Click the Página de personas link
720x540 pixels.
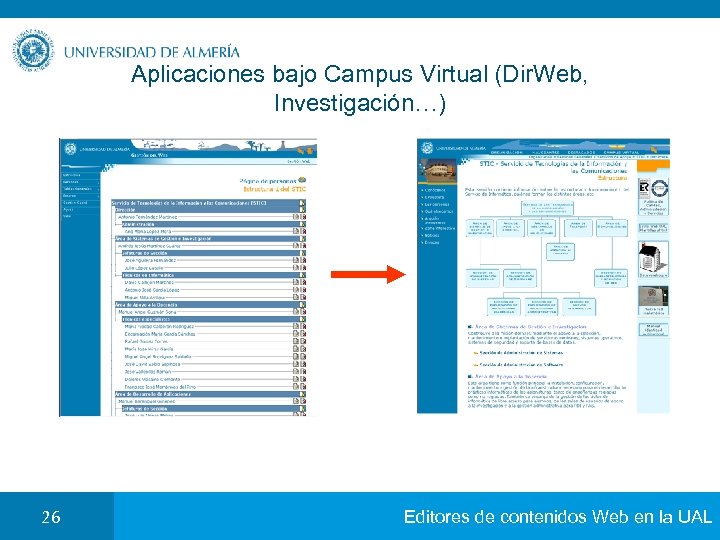coord(268,181)
